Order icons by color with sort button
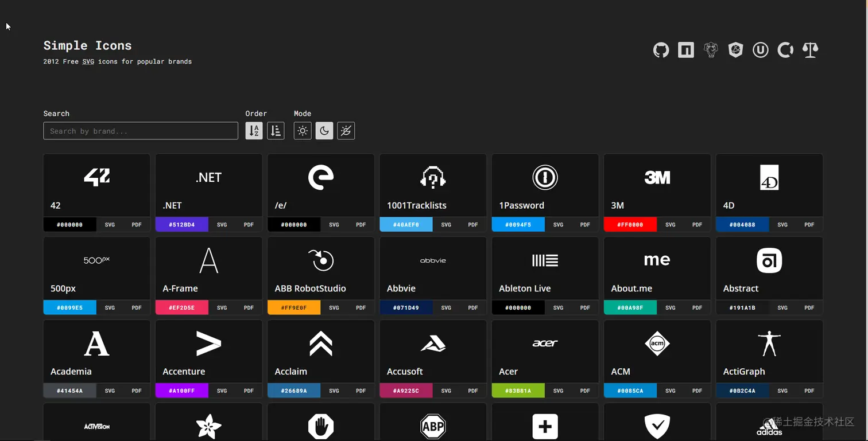Viewport: 868px width, 441px height. [276, 131]
